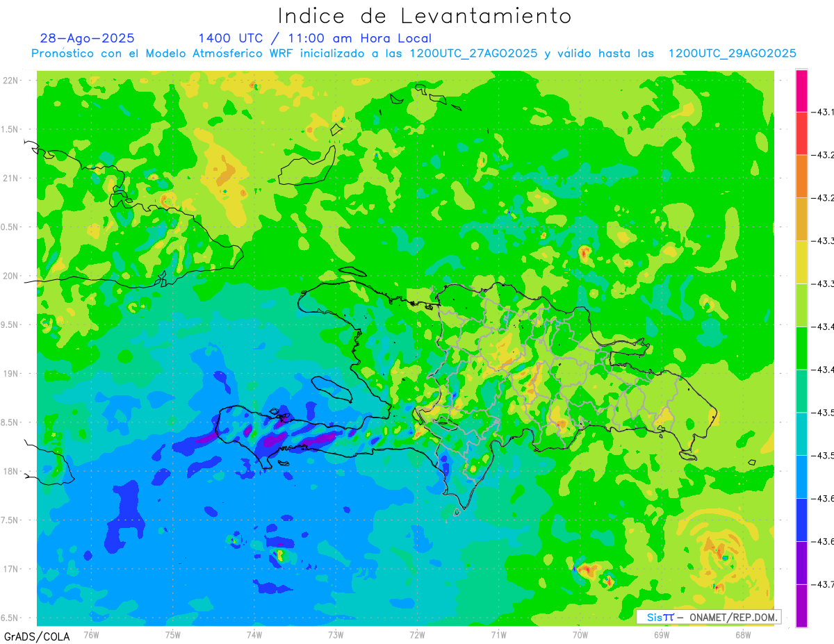The width and height of the screenshot is (834, 644).
Task: Select the cyan swatch in the color bar
Action: point(801,434)
